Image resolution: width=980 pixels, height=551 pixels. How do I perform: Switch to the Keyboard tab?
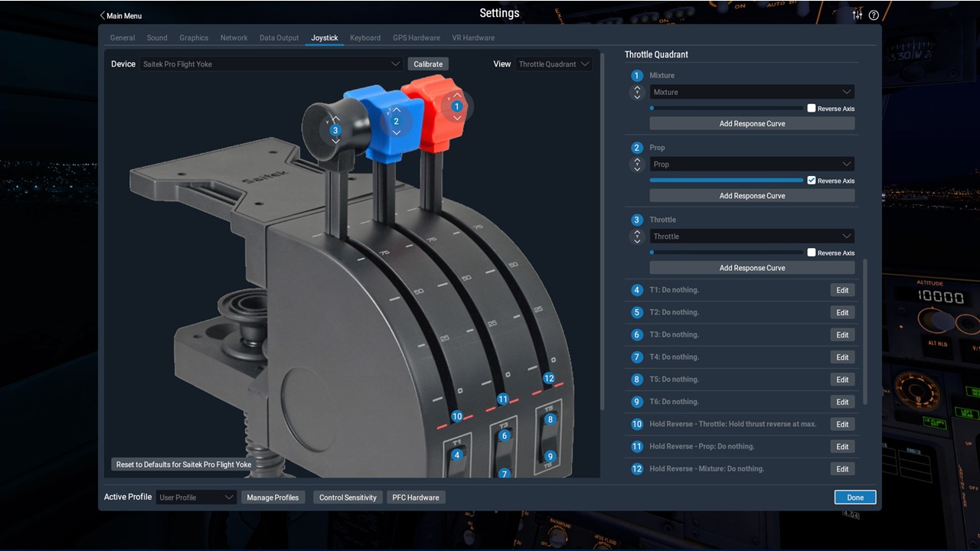(365, 37)
